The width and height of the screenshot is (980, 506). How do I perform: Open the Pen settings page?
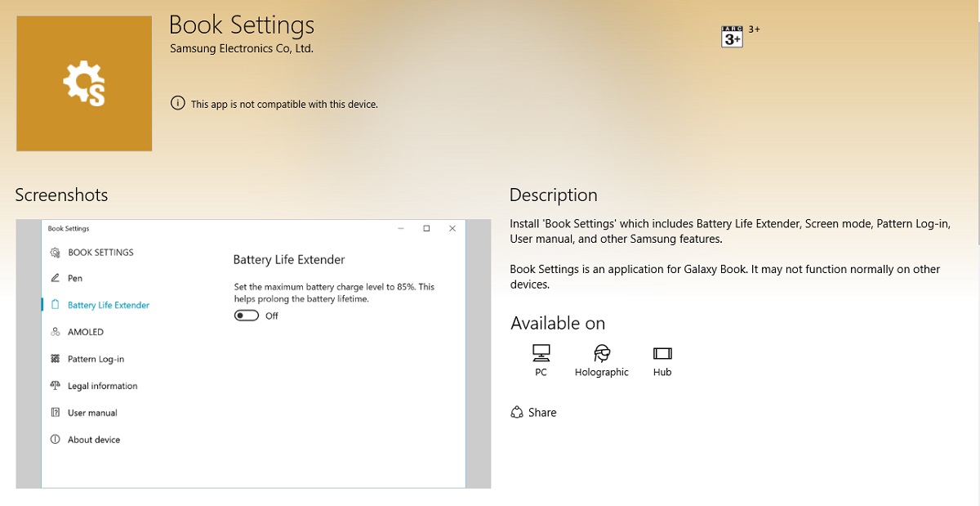point(75,278)
